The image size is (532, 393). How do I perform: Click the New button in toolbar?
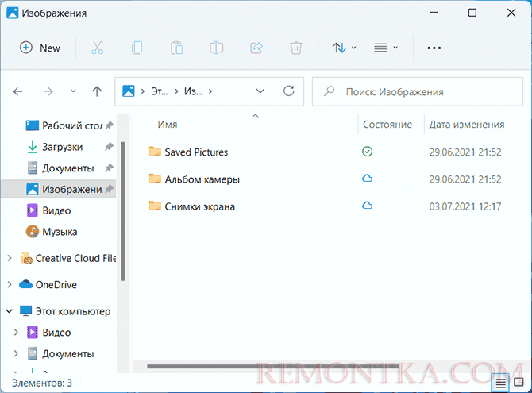click(40, 48)
